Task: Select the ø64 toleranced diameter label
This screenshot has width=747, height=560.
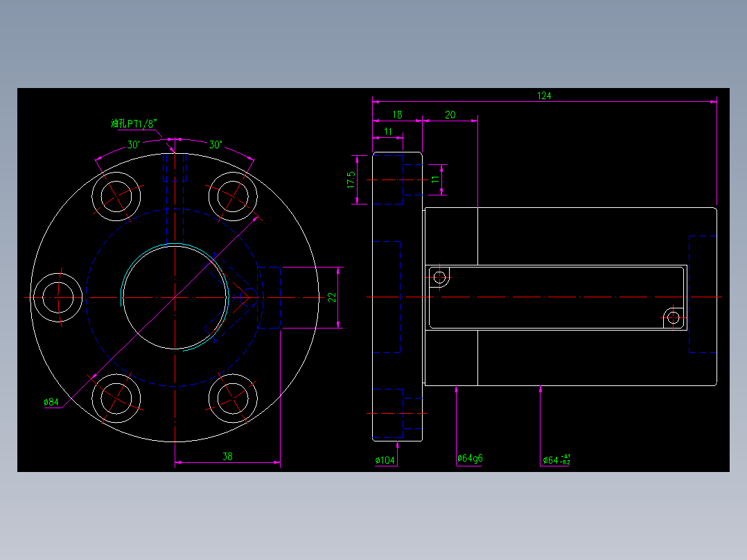Action: 556,460
